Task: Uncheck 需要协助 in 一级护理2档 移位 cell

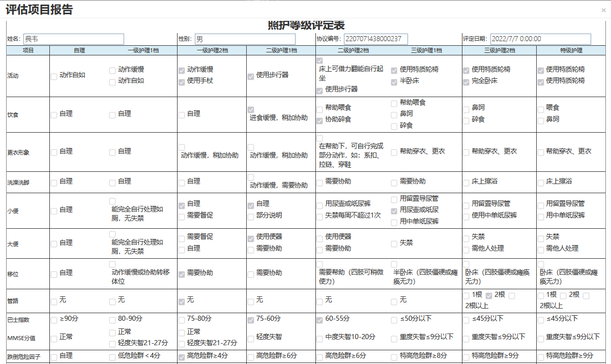Action: (x=182, y=275)
